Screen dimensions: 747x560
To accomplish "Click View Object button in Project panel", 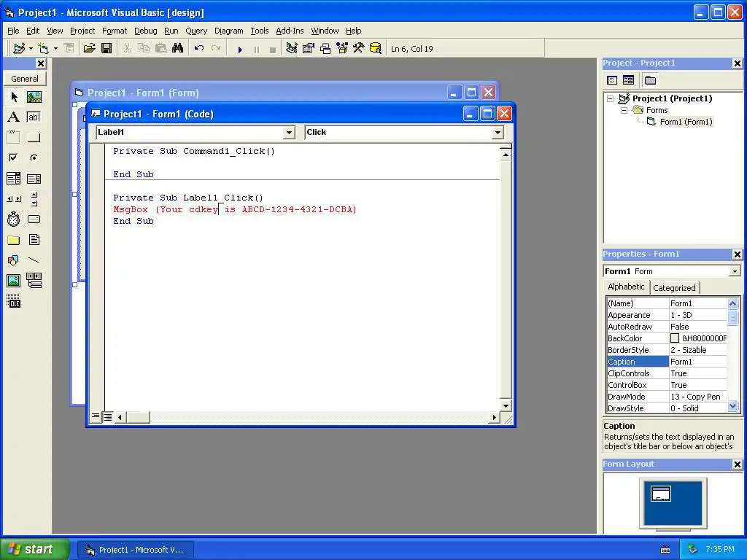I will pos(628,80).
